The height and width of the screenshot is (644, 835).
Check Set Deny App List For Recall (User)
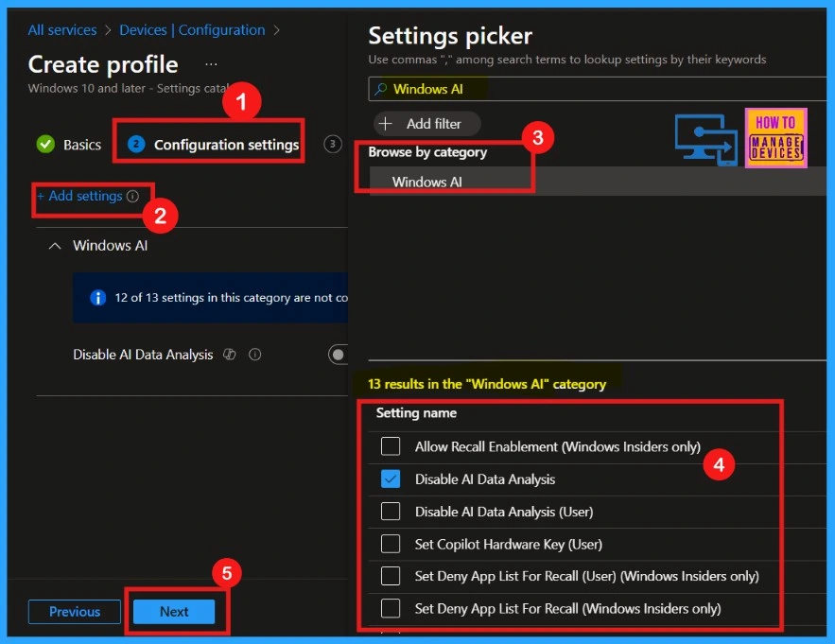coord(391,576)
